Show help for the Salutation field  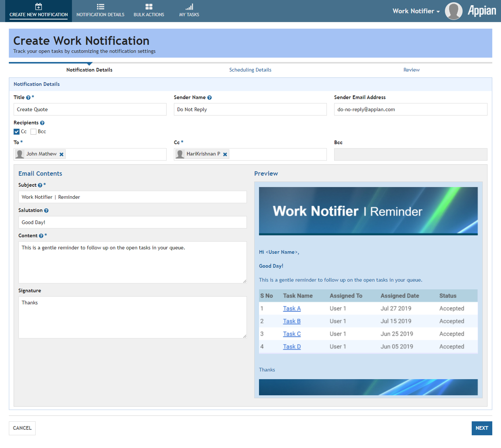tap(46, 211)
